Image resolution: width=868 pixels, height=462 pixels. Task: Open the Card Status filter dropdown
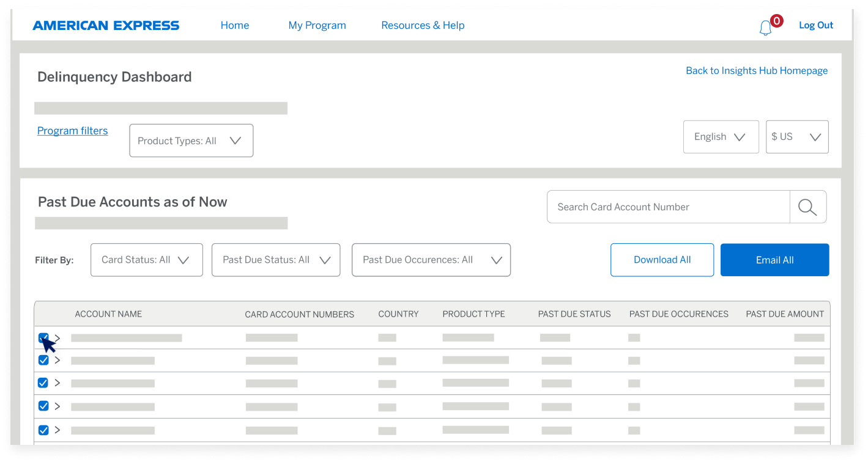coord(146,260)
